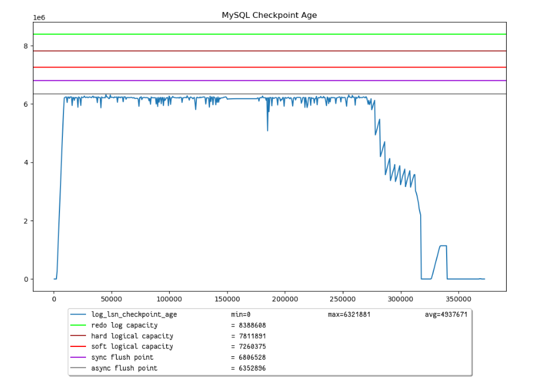Click legend entry 'hard logical capacity'
Screen dimensions: 539x392
tap(132, 336)
